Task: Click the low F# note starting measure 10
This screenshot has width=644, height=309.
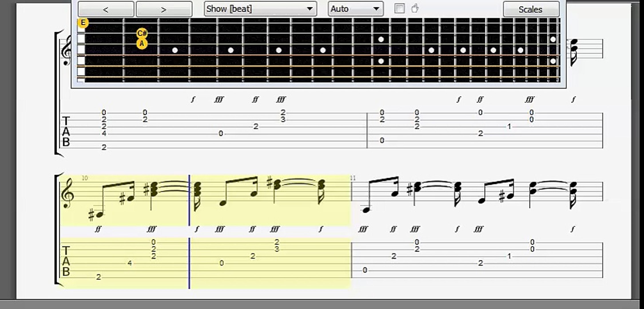Action: [x=99, y=215]
